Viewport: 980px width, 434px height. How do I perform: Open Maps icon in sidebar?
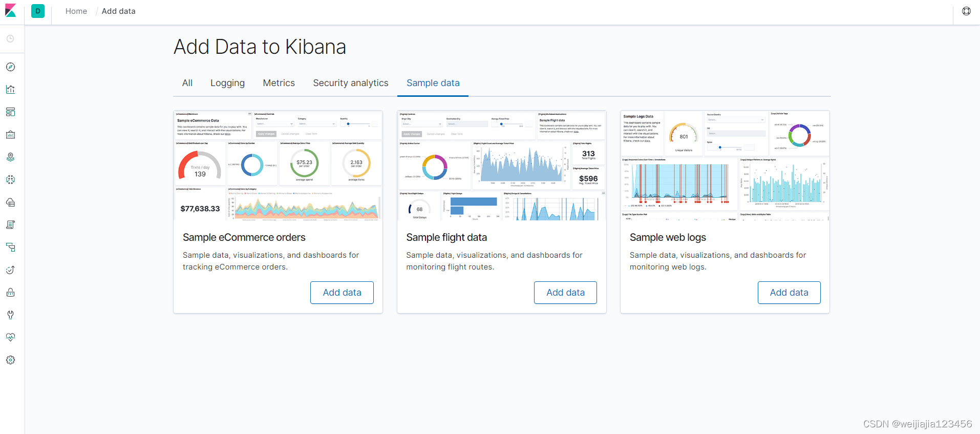[x=10, y=157]
